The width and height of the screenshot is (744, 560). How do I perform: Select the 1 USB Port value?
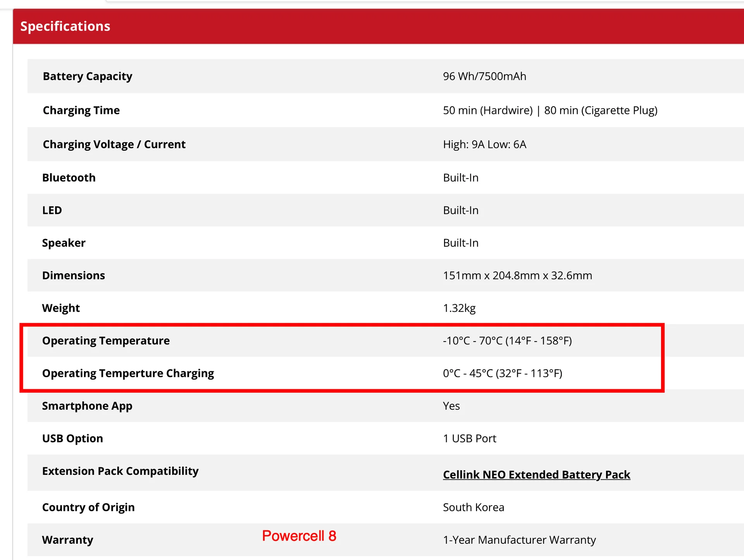pyautogui.click(x=470, y=438)
